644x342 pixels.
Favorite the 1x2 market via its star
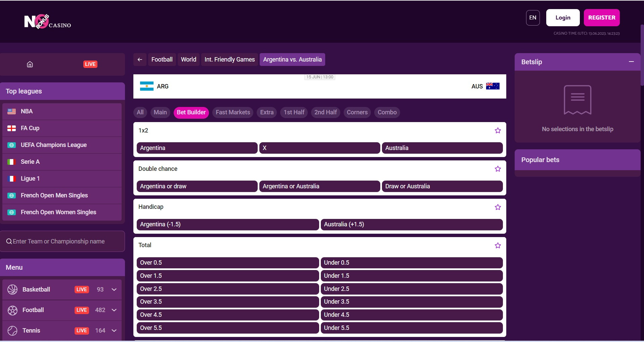pyautogui.click(x=498, y=130)
